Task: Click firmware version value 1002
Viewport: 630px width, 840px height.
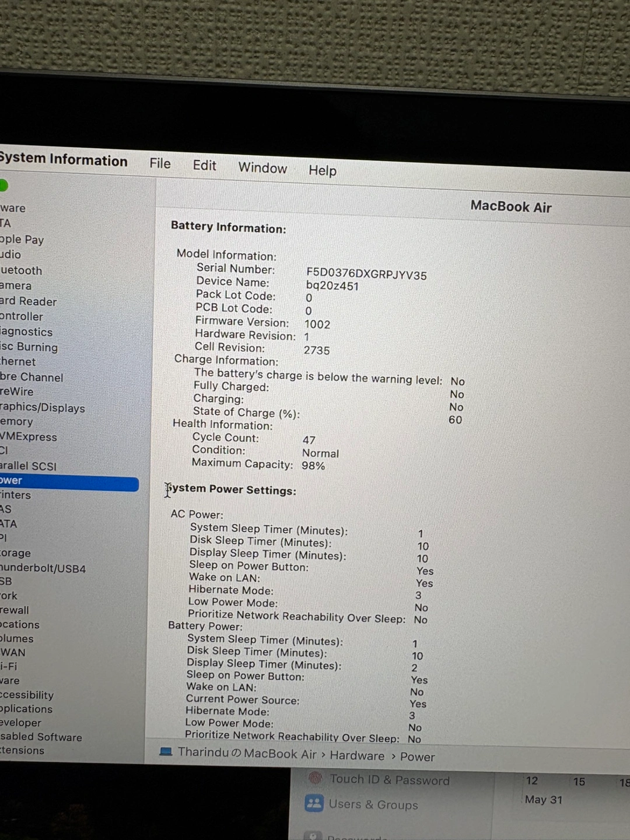Action: (x=317, y=324)
